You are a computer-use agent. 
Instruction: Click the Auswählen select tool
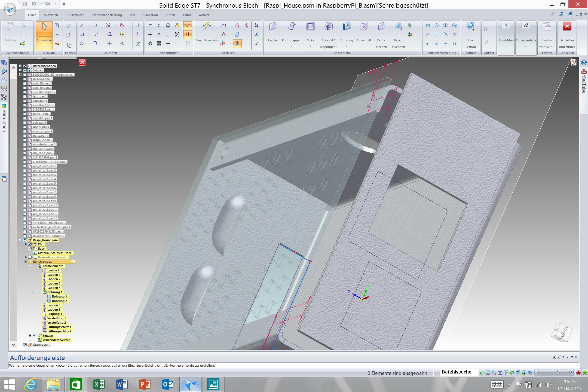coord(44,32)
